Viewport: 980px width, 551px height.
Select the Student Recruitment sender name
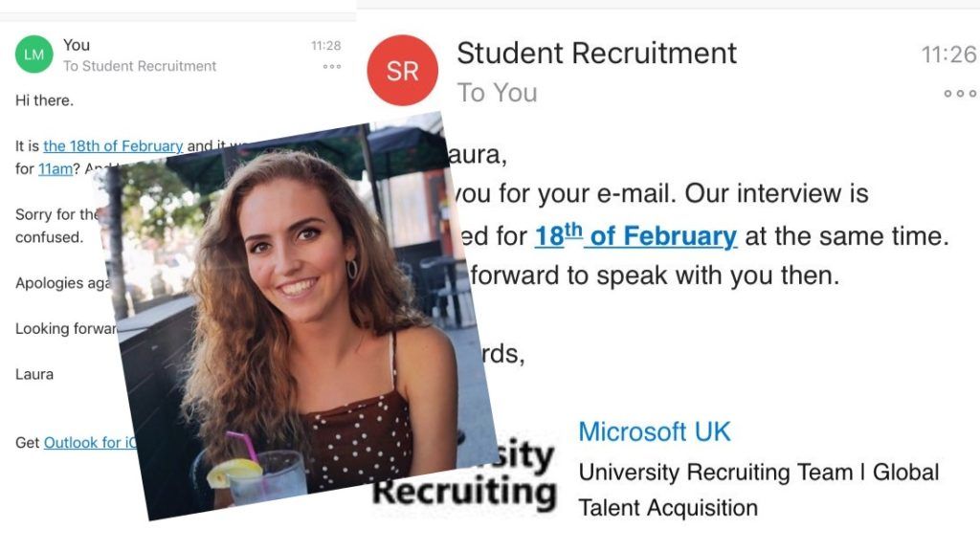point(596,54)
